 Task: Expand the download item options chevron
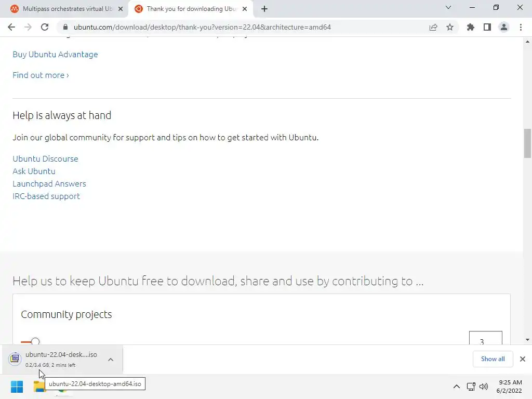tap(111, 360)
